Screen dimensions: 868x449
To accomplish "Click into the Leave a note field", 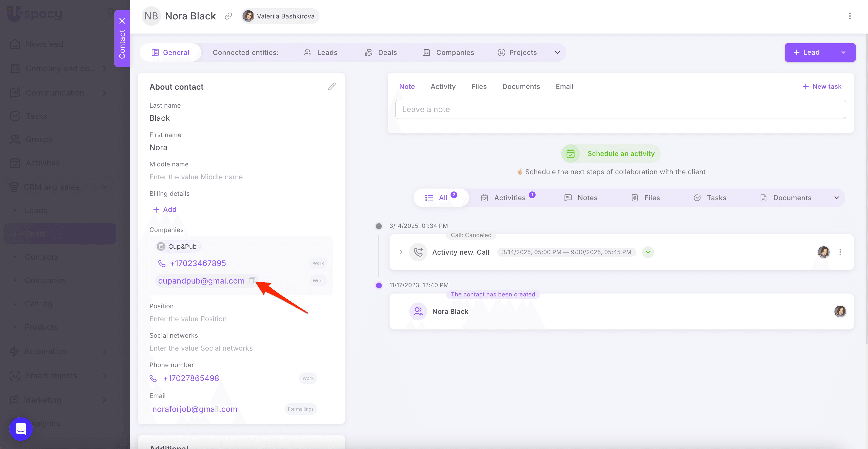I will (x=620, y=110).
